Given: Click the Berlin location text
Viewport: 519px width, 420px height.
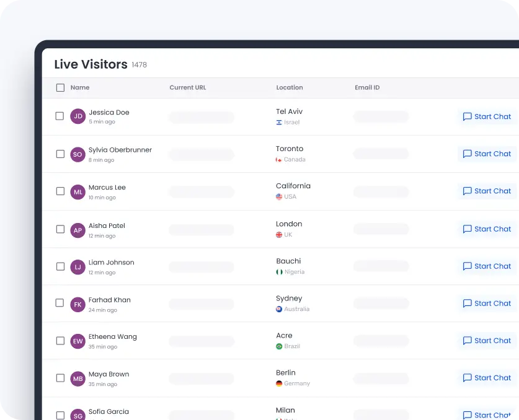Looking at the screenshot, I should click(x=286, y=373).
